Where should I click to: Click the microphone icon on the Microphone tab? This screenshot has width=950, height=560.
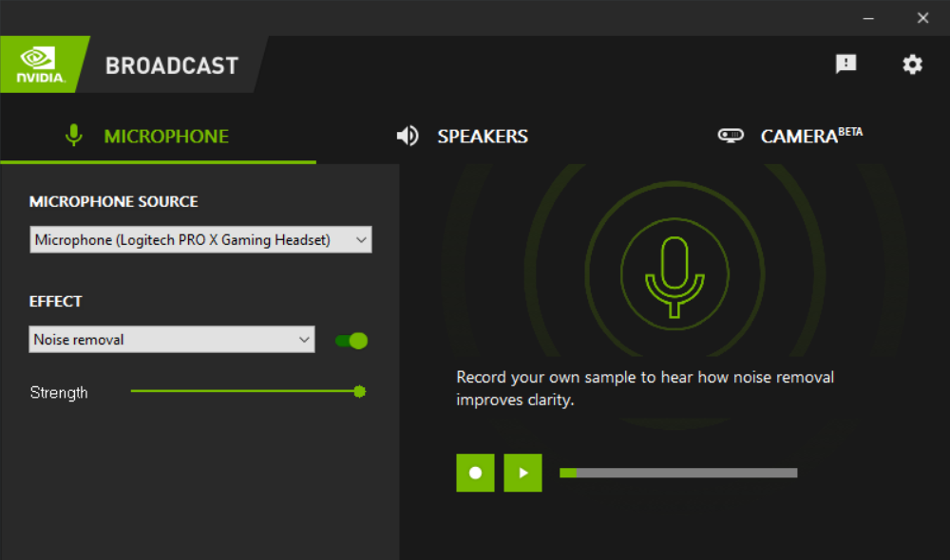click(74, 135)
